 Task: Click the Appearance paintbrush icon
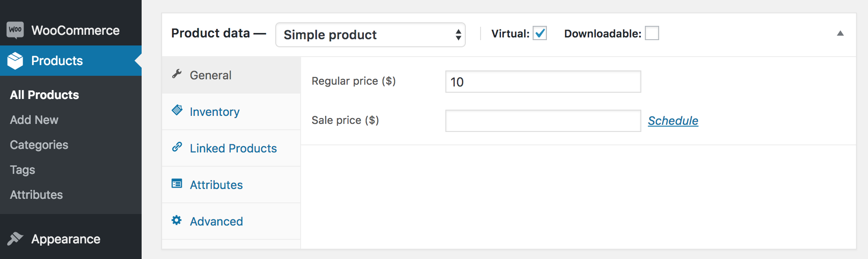[x=15, y=239]
